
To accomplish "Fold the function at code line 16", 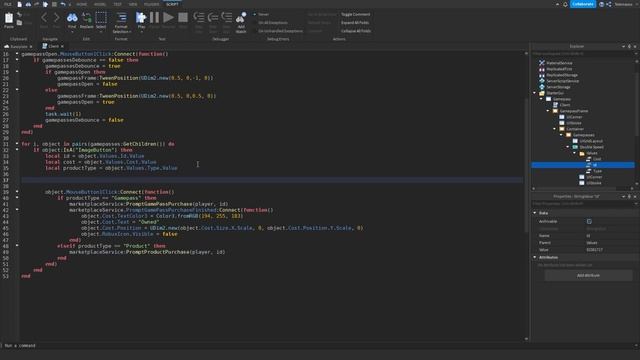I will point(17,53).
